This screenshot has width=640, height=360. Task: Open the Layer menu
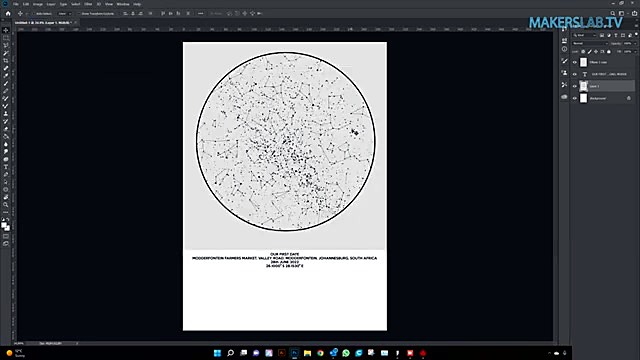(x=51, y=4)
